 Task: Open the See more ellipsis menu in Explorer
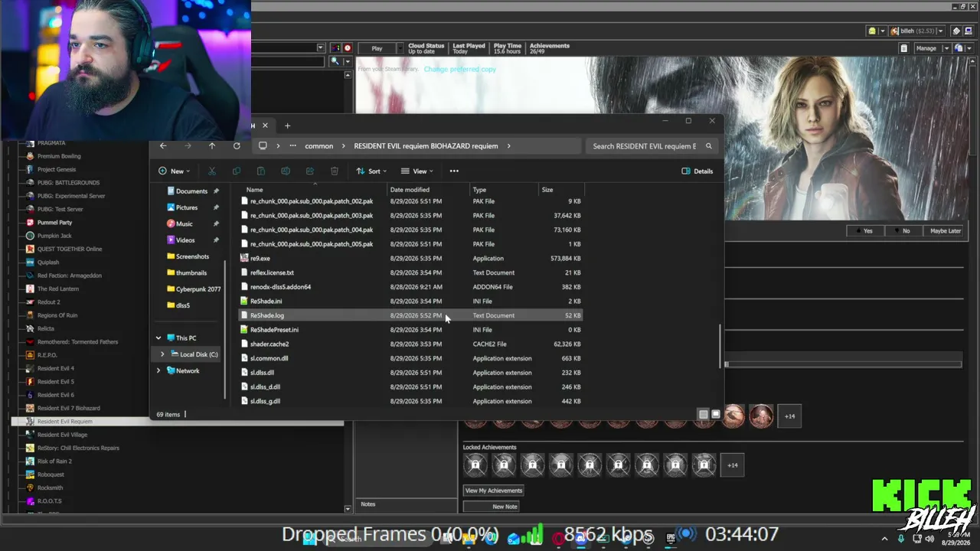click(454, 171)
